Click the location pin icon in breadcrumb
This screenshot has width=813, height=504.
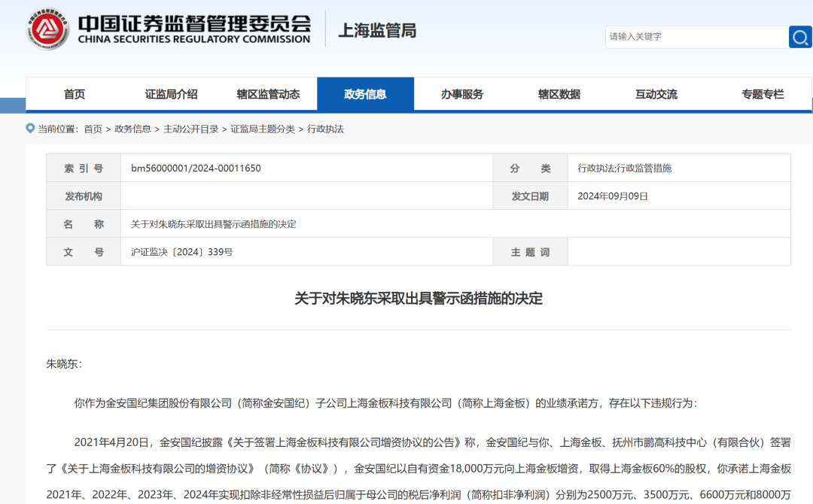coord(30,129)
